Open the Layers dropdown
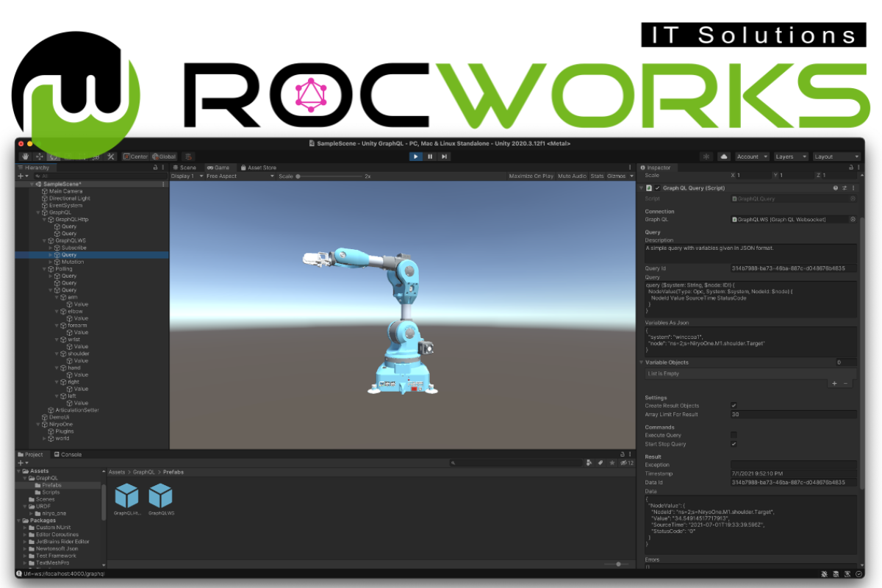882x588 pixels. click(790, 157)
